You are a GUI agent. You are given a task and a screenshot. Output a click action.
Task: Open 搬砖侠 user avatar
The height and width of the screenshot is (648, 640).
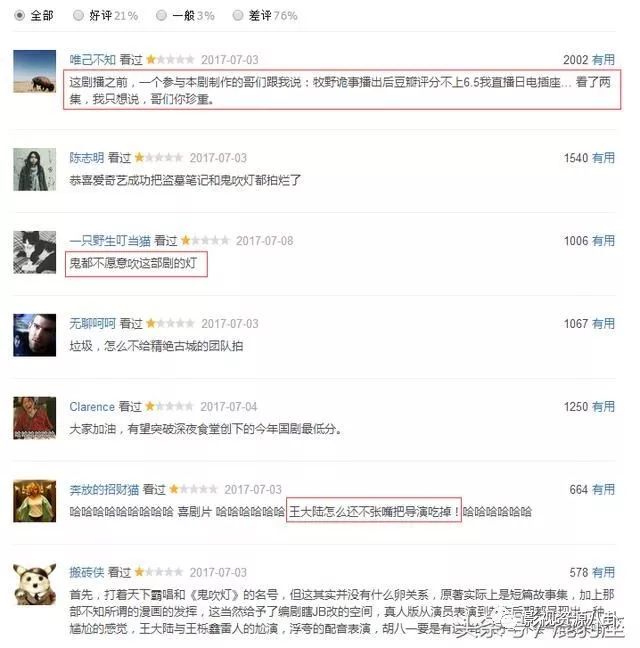[35, 584]
